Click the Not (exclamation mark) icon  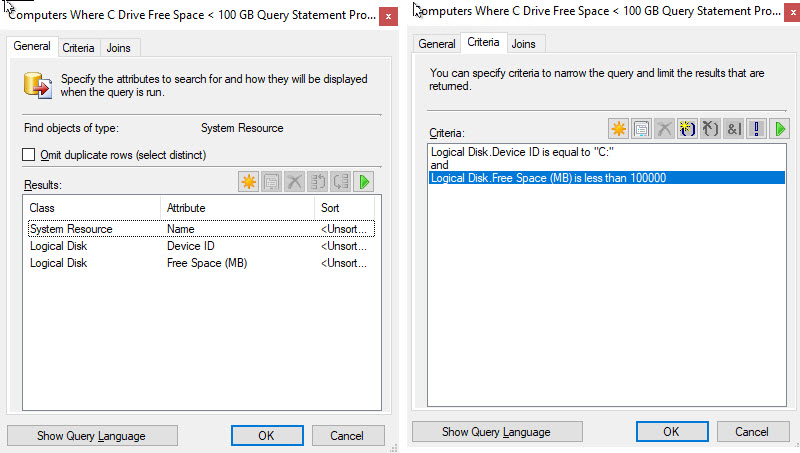(757, 129)
